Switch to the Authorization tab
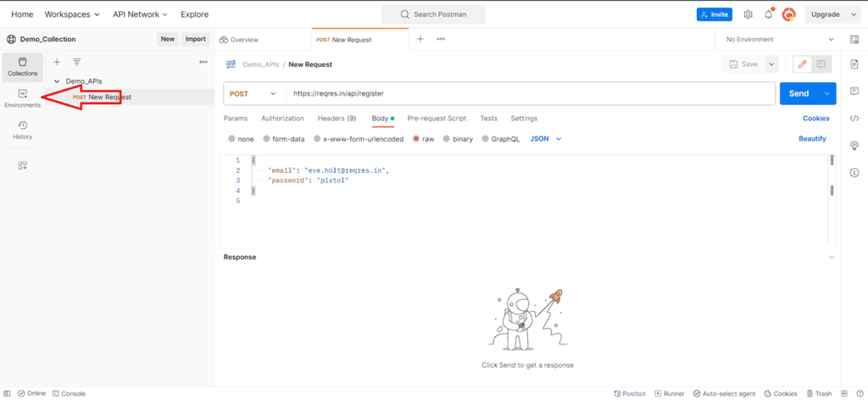This screenshot has width=868, height=400. tap(282, 119)
